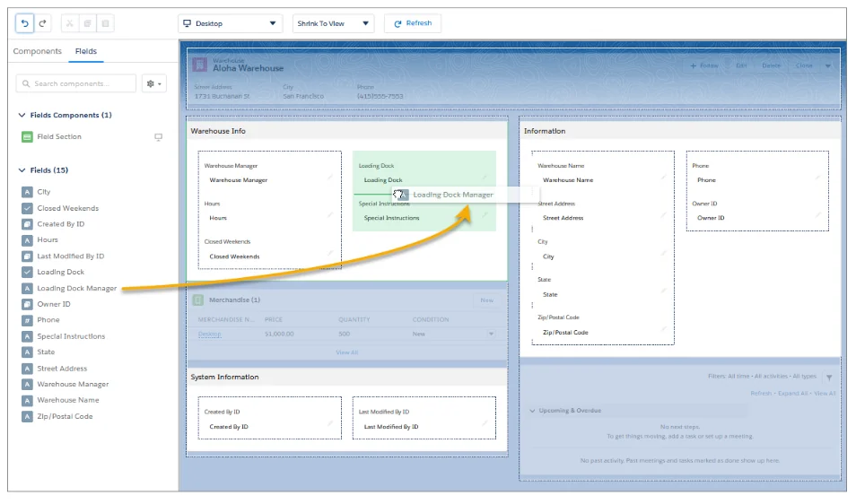Open the Desktop merchandise record link
This screenshot has width=856, height=504.
210,334
